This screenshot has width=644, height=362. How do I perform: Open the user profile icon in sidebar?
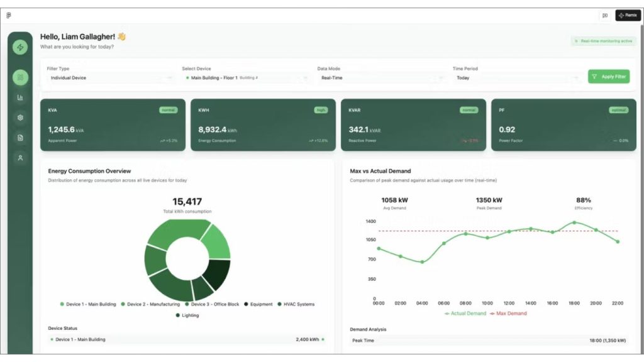[x=20, y=158]
